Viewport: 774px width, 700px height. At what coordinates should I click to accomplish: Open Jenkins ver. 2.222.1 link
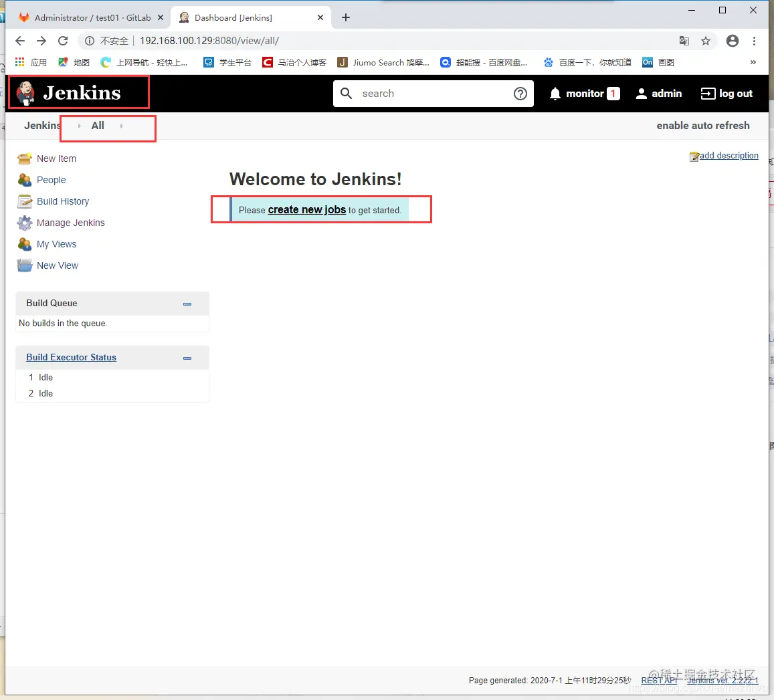click(722, 680)
